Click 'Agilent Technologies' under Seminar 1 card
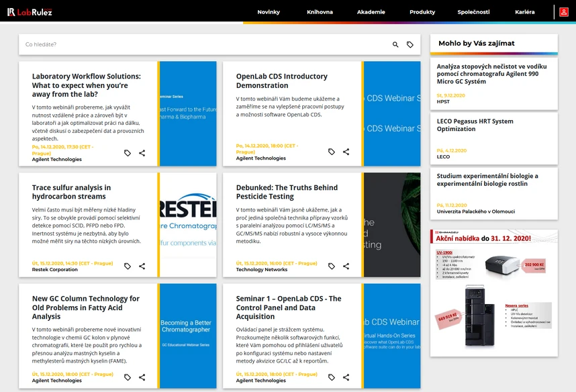The image size is (576, 392). point(261,380)
